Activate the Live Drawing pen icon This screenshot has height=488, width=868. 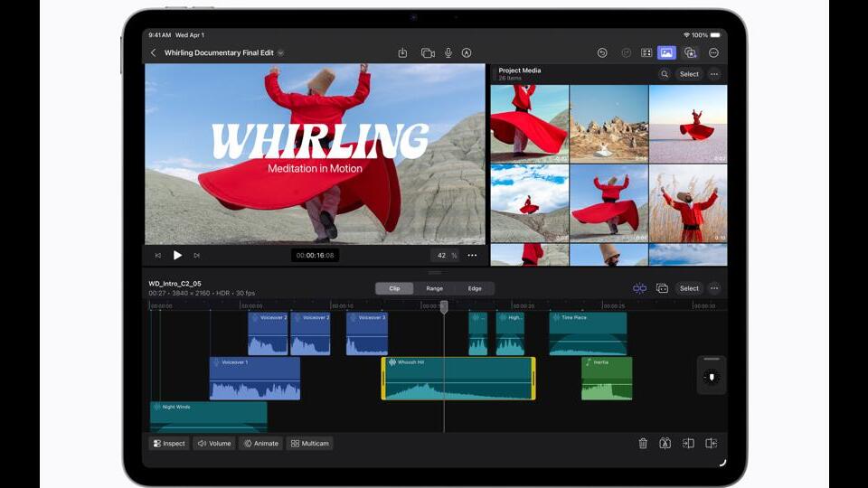[x=467, y=52]
